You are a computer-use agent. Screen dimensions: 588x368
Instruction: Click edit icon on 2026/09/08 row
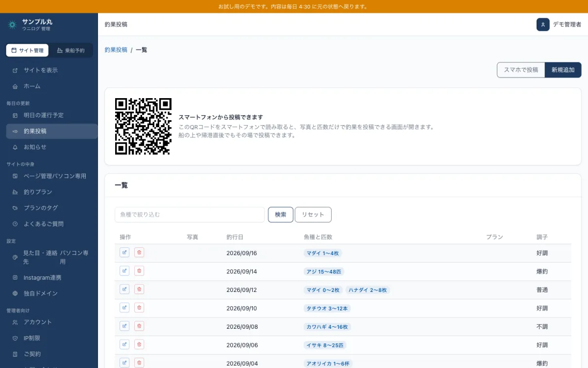click(124, 326)
